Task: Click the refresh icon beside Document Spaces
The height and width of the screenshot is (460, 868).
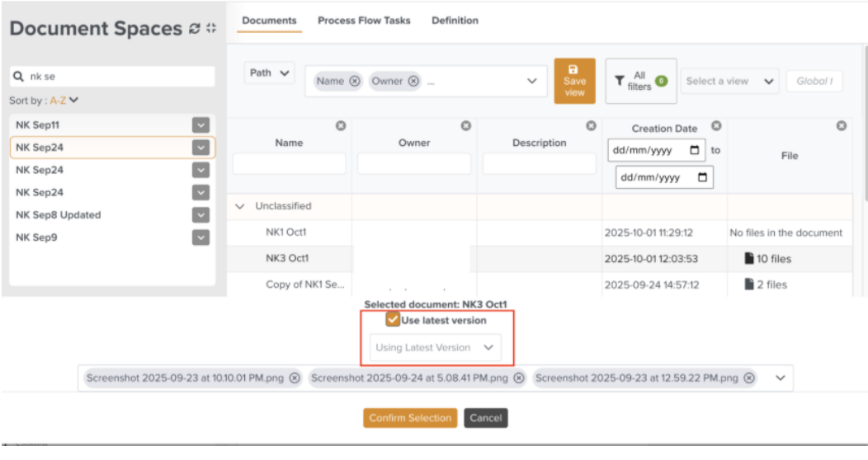Action: coord(195,29)
